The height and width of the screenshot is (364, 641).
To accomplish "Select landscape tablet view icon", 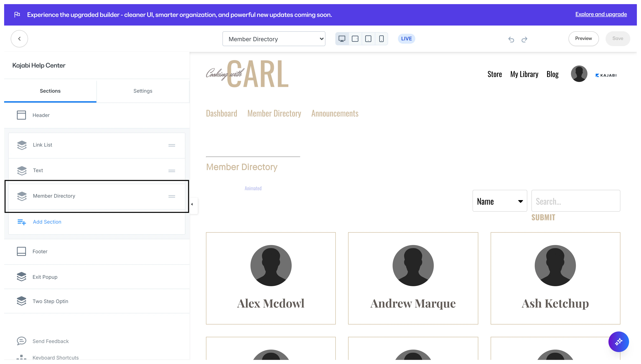I will 355,39.
